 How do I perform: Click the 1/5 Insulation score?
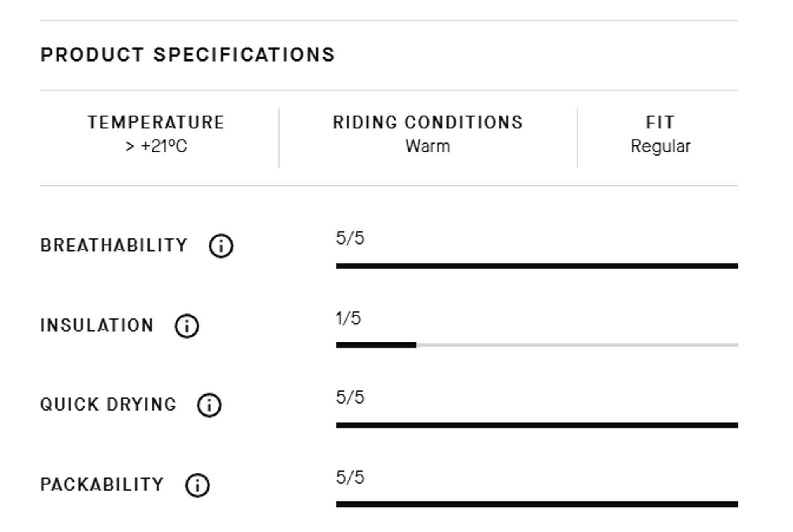tap(348, 318)
